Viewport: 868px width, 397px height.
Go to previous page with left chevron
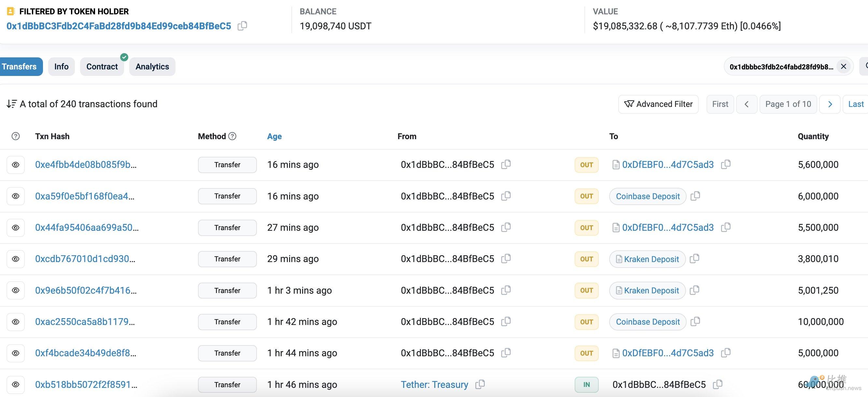[746, 104]
